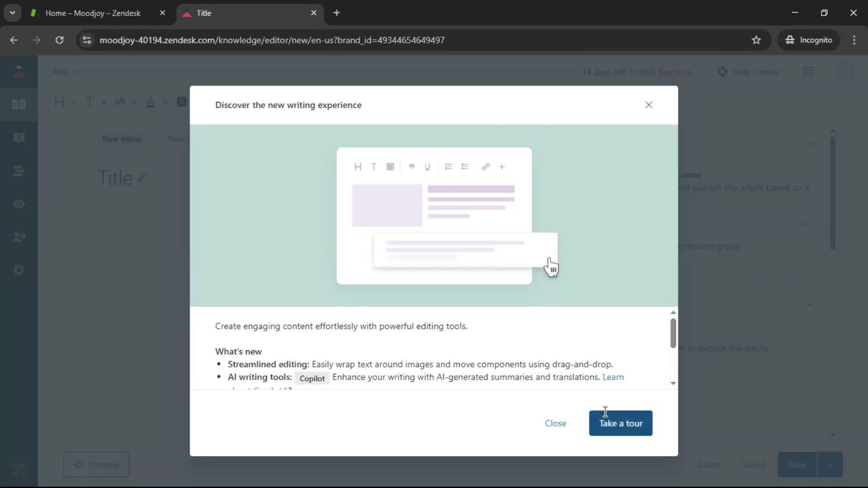This screenshot has width=868, height=488.
Task: Click the Close text button in dialog
Action: point(556,423)
